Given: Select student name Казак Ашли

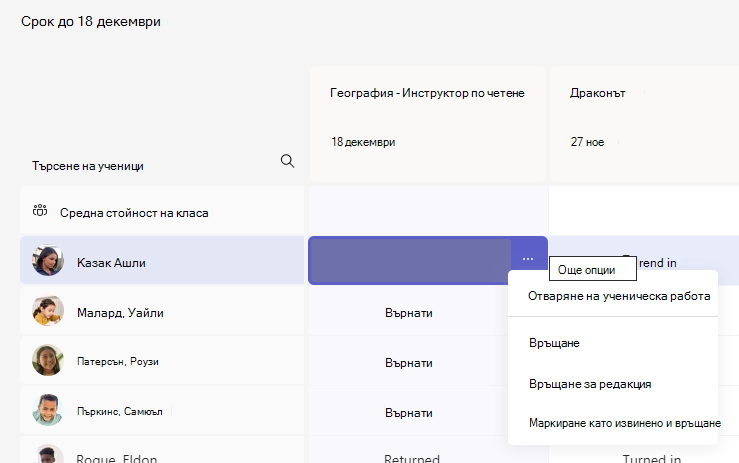Looking at the screenshot, I should (111, 263).
